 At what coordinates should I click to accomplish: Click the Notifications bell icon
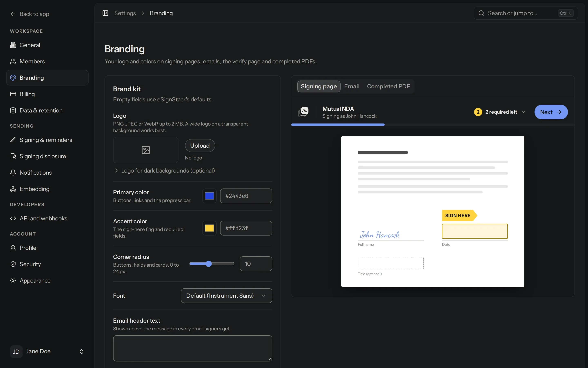coord(13,173)
